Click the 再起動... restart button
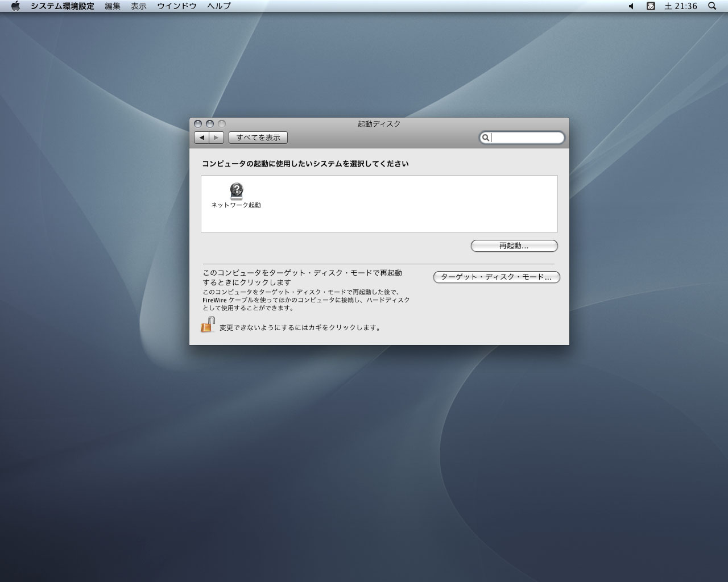The width and height of the screenshot is (728, 582). click(514, 246)
